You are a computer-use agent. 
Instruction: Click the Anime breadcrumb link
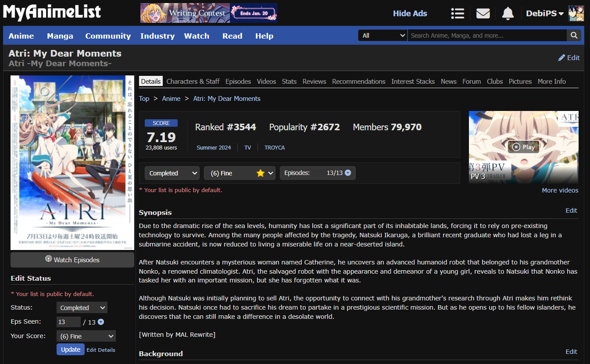click(x=171, y=99)
